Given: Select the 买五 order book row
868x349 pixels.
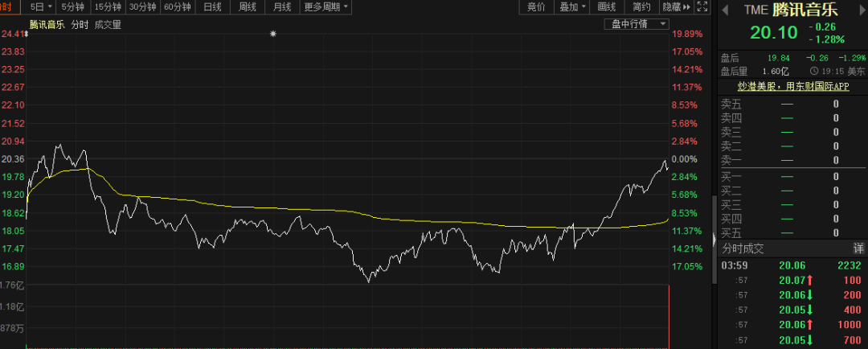Looking at the screenshot, I should coord(792,233).
